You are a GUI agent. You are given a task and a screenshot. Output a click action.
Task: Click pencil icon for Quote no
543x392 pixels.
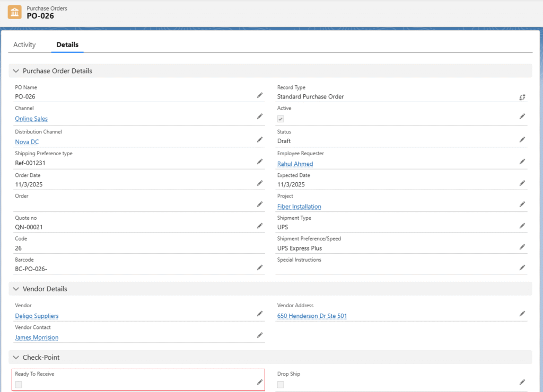click(260, 226)
